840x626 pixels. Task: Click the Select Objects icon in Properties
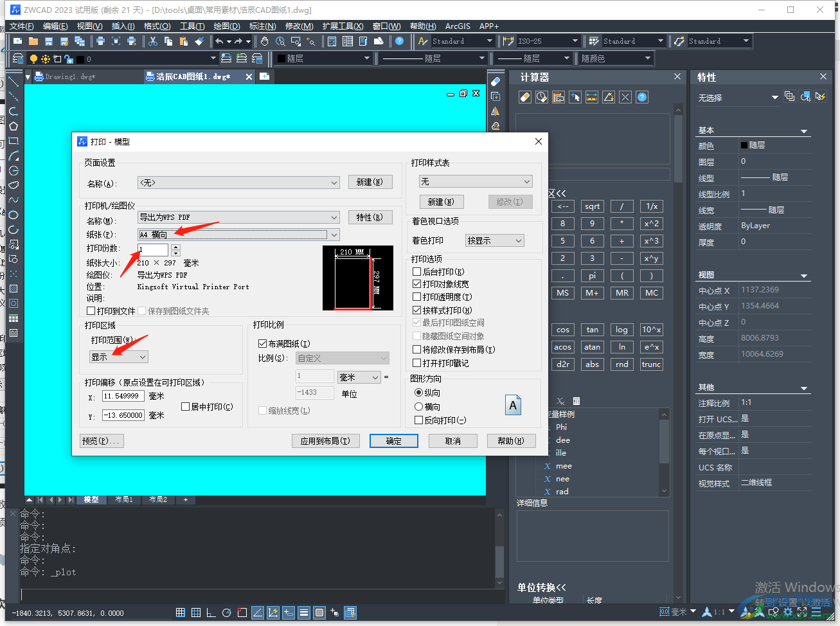pos(805,96)
